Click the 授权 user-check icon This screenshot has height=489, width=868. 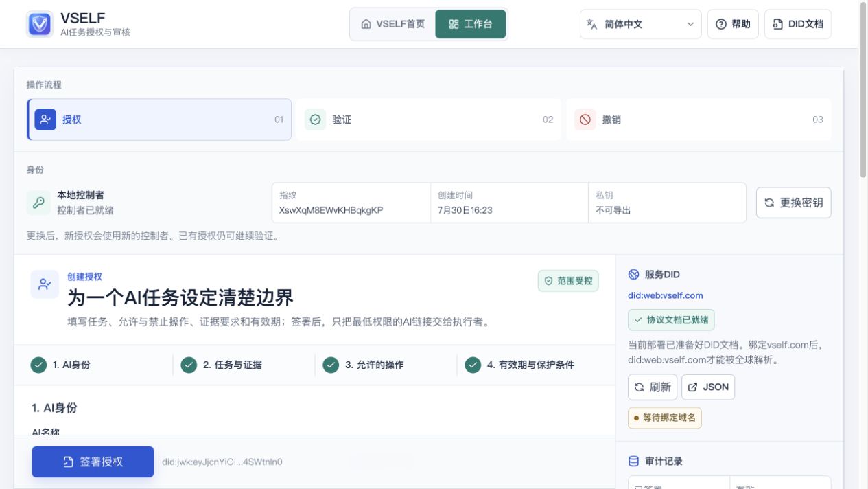click(45, 120)
